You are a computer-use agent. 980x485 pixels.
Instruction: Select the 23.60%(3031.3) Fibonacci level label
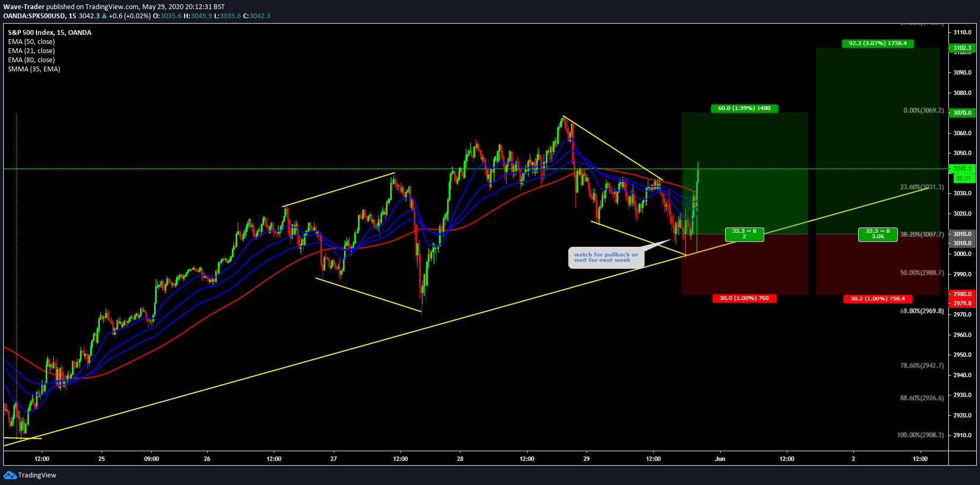(x=922, y=187)
